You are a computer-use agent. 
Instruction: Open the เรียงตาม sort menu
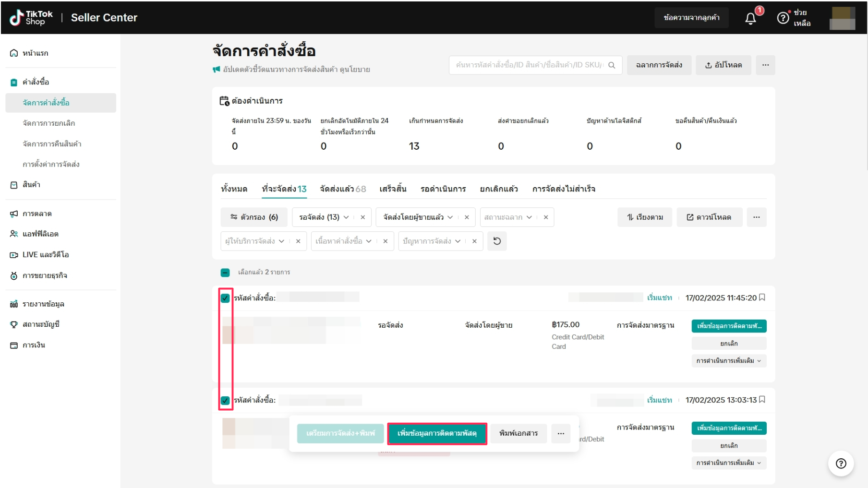click(x=645, y=217)
